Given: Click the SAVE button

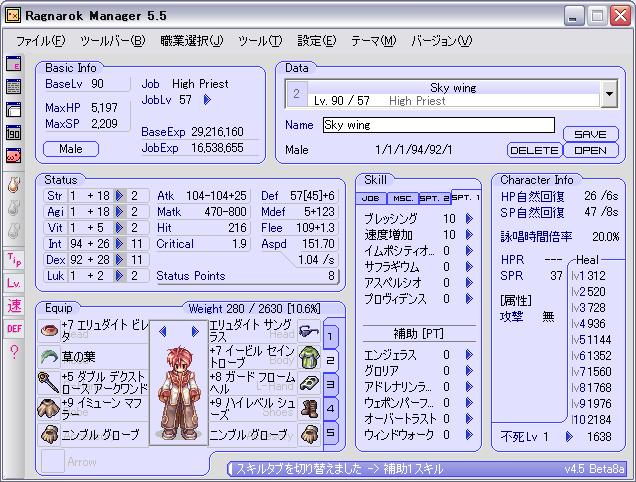Looking at the screenshot, I should (591, 134).
